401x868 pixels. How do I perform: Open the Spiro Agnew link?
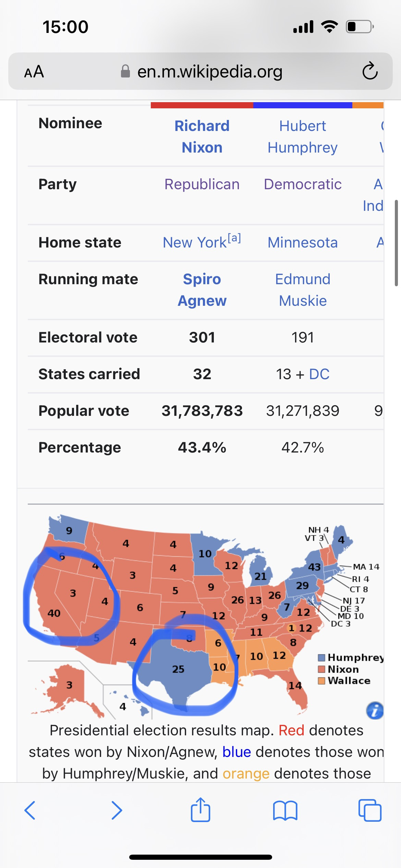point(202,290)
